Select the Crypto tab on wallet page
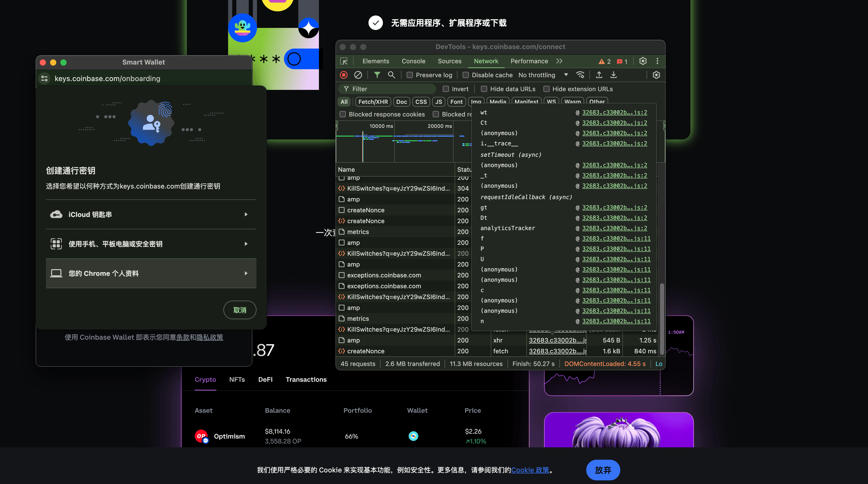This screenshot has height=484, width=868. [205, 379]
